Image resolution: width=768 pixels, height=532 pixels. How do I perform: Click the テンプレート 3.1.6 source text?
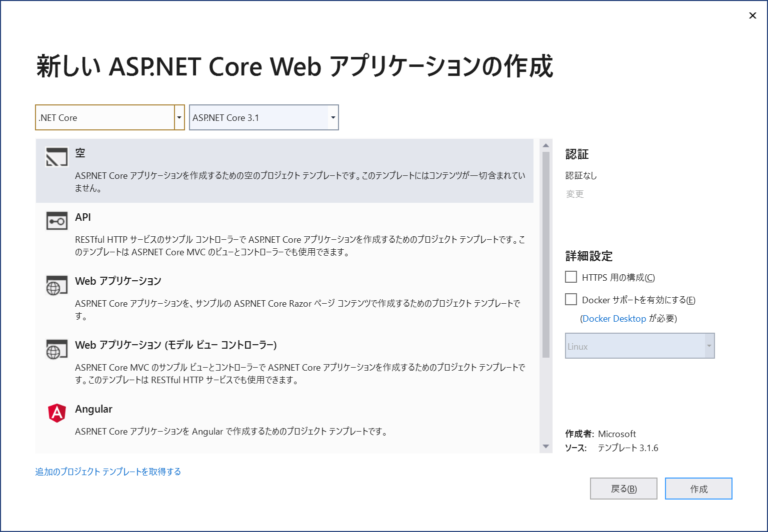(x=628, y=448)
